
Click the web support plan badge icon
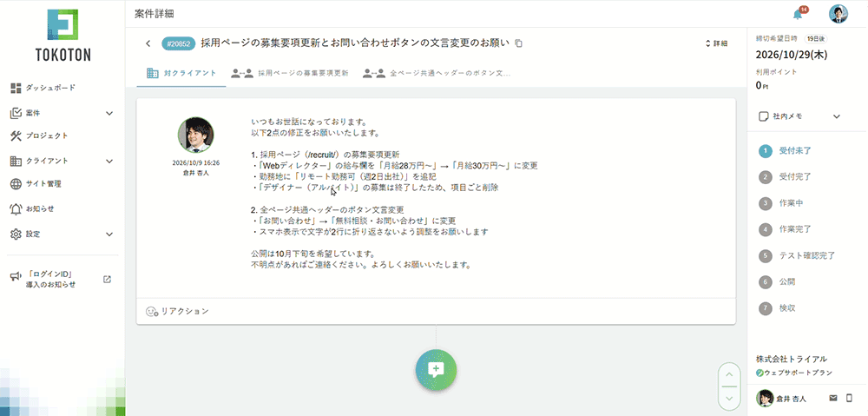759,373
